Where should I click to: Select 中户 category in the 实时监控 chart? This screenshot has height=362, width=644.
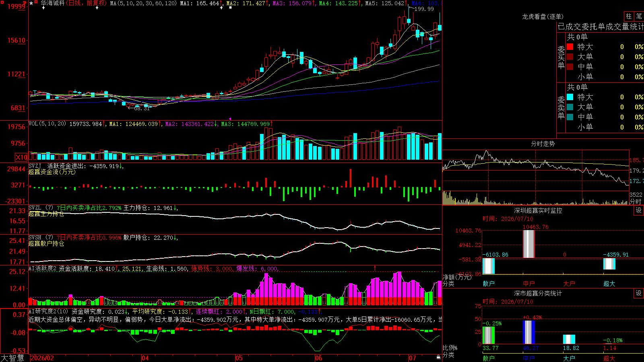click(x=529, y=284)
